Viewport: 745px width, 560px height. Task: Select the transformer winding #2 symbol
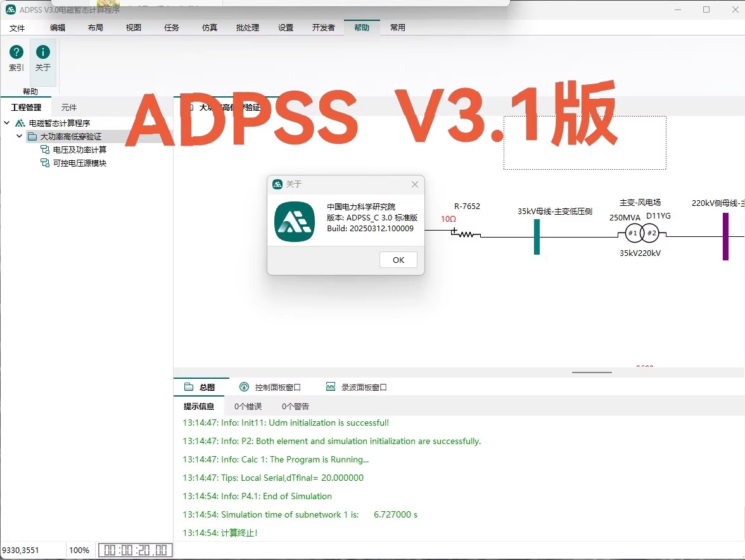(x=651, y=233)
